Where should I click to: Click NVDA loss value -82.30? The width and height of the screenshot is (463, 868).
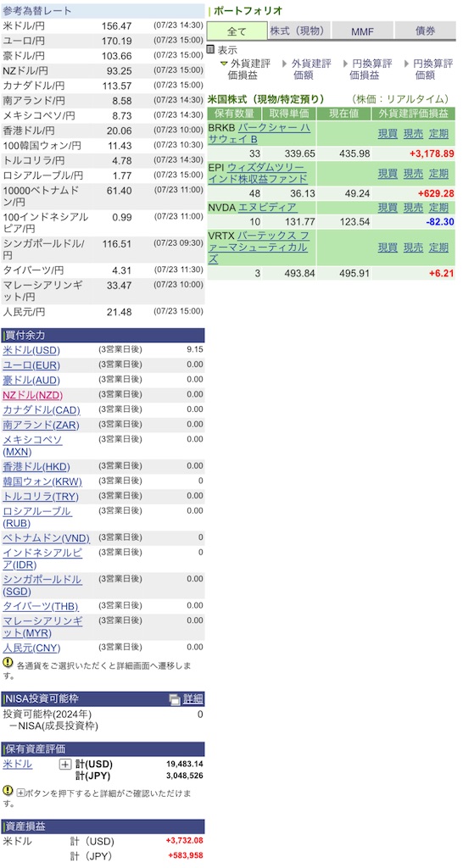coord(441,221)
